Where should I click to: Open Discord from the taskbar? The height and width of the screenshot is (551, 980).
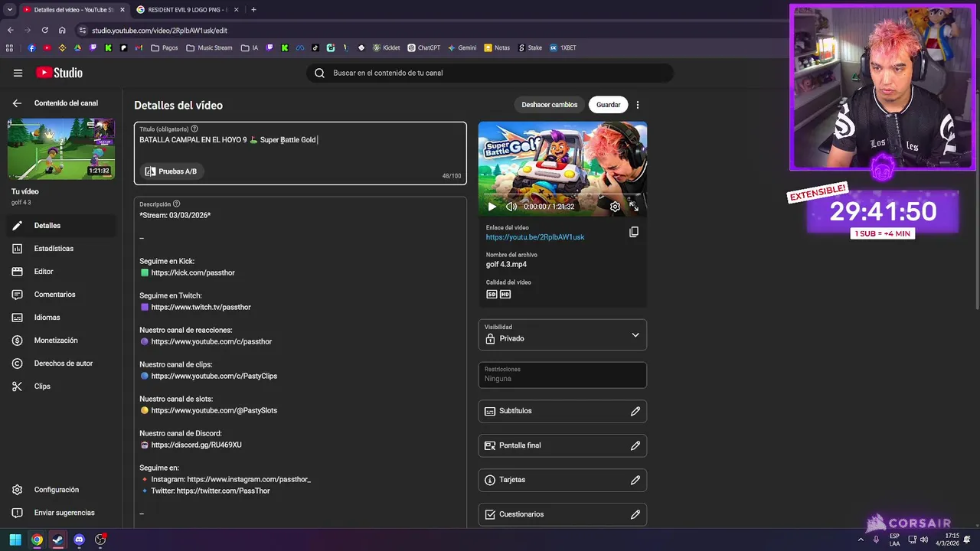pos(79,540)
